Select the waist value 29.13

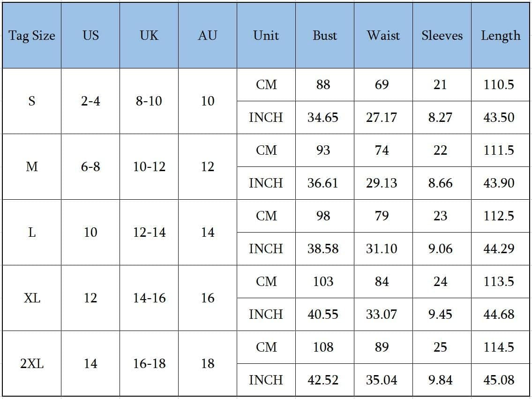[382, 183]
